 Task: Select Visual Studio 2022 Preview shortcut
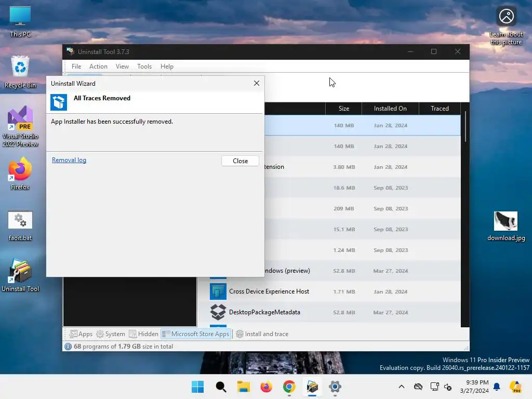pos(20,127)
